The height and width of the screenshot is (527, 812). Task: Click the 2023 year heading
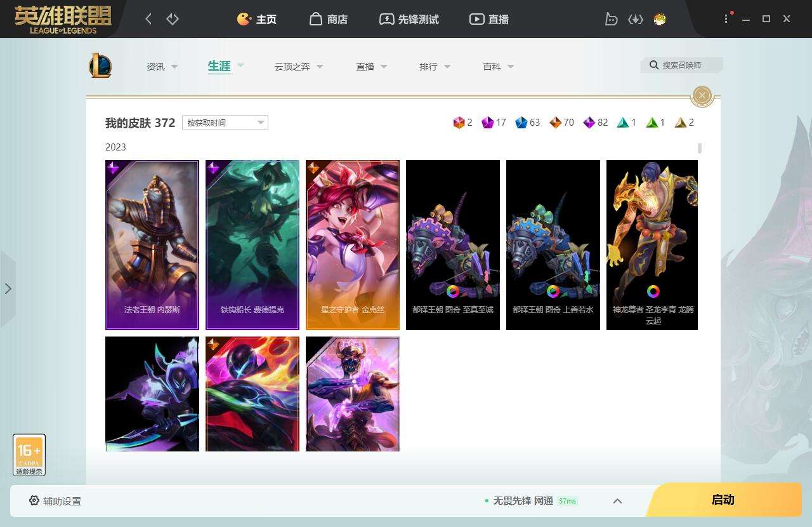pos(115,147)
